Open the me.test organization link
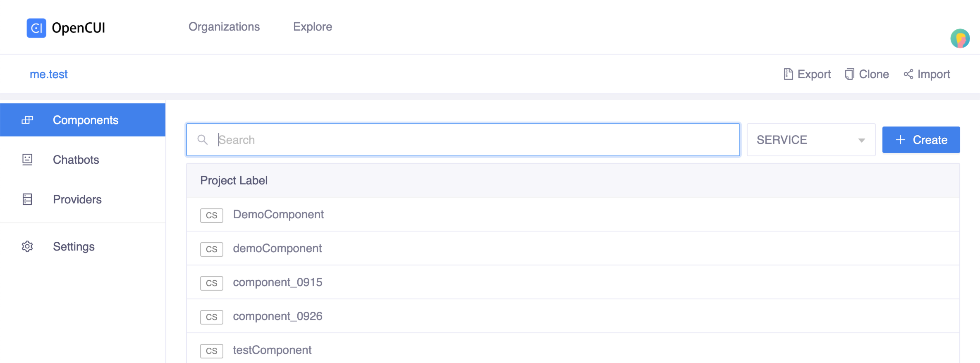Screen dimensions: 980x363 click(x=48, y=74)
